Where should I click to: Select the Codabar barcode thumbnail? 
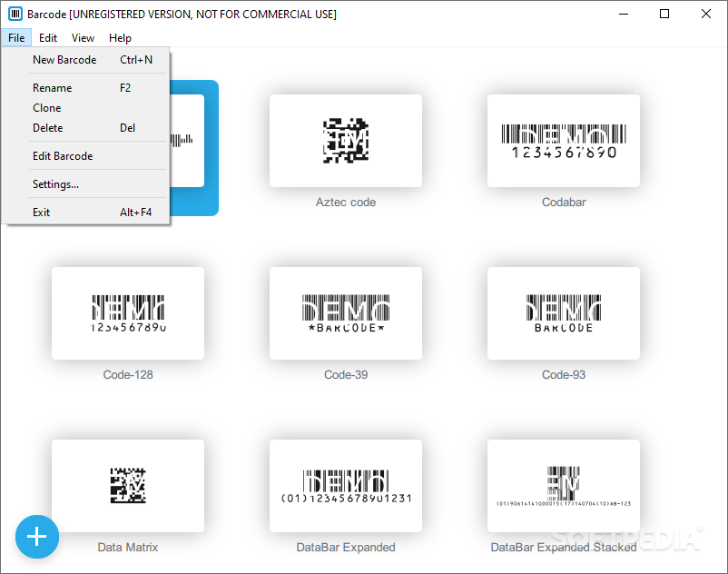pyautogui.click(x=564, y=141)
